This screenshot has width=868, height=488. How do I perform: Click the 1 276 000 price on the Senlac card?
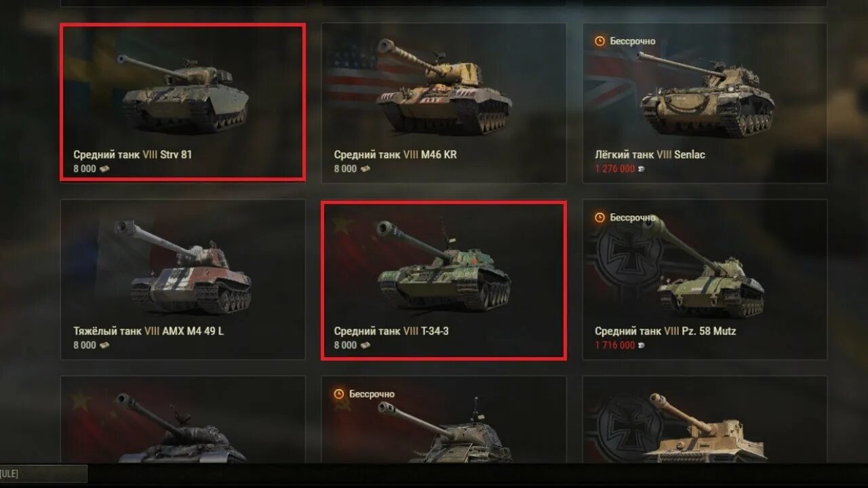[x=615, y=169]
